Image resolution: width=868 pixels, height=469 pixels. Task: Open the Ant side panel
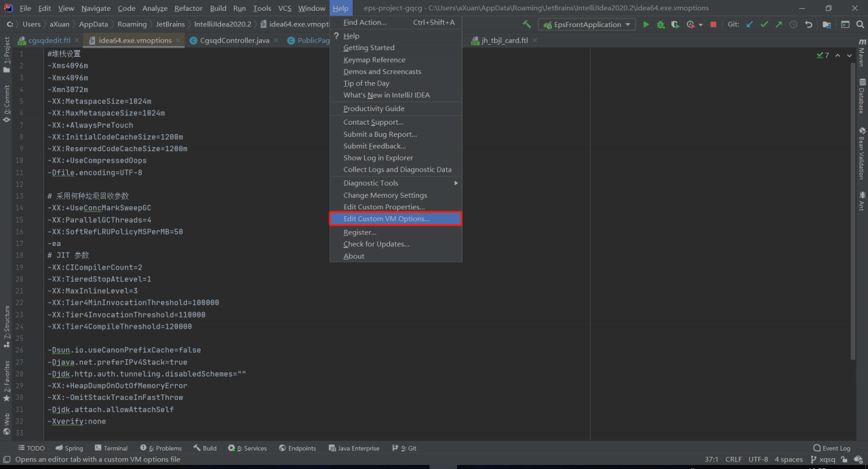[x=862, y=201]
